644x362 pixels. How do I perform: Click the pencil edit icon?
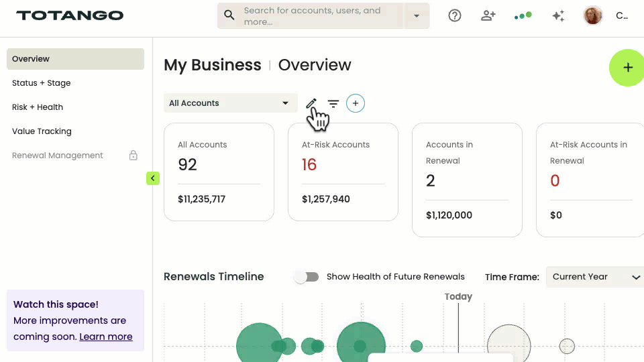tap(311, 103)
